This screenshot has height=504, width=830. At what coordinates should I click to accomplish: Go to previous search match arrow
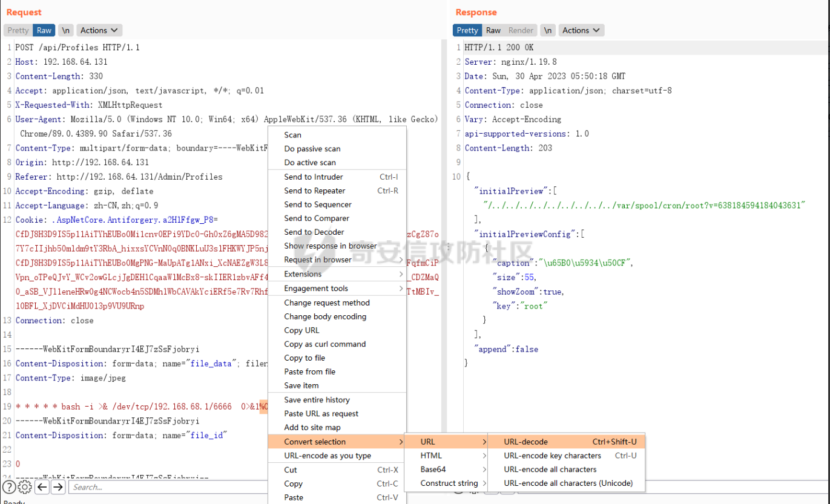pos(42,487)
